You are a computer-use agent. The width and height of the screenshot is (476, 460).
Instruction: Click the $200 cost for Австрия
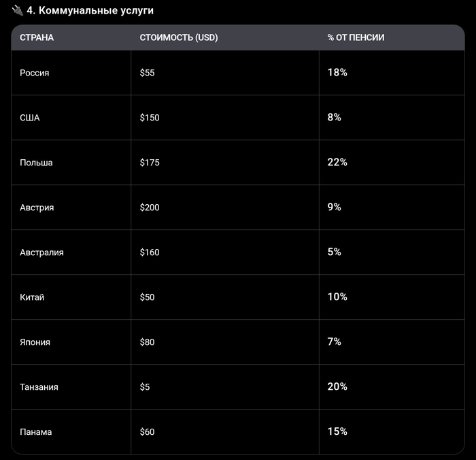point(150,208)
